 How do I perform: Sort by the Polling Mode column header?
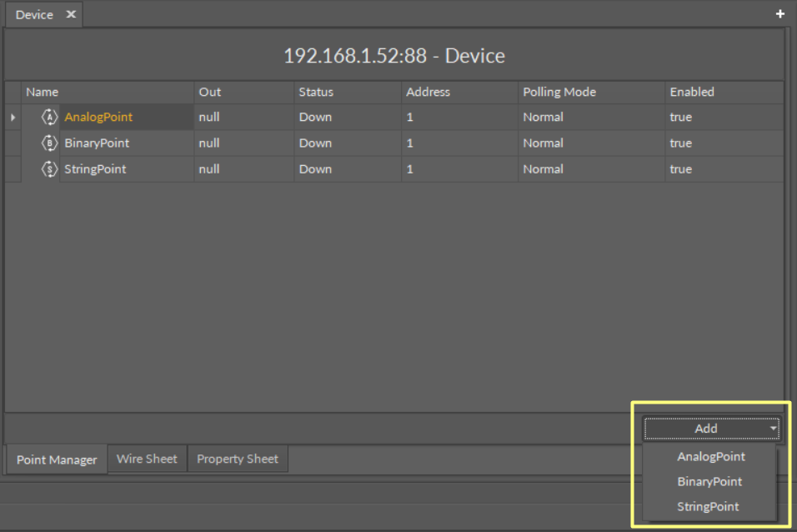(x=559, y=92)
